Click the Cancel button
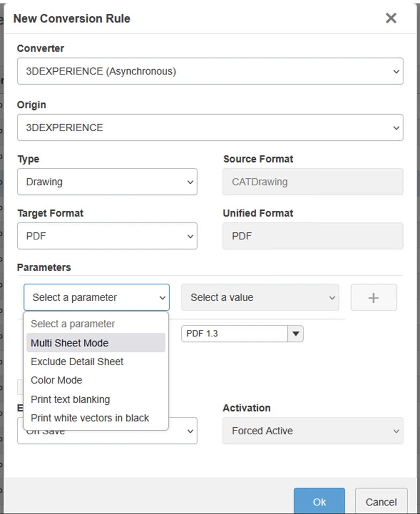This screenshot has width=420, height=514. [381, 502]
